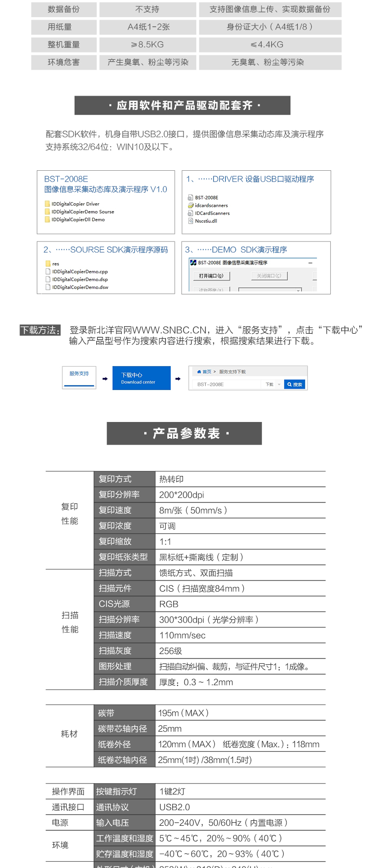Click the blue 搜索 search button
Image resolution: width=368 pixels, height=868 pixels.
tap(294, 384)
